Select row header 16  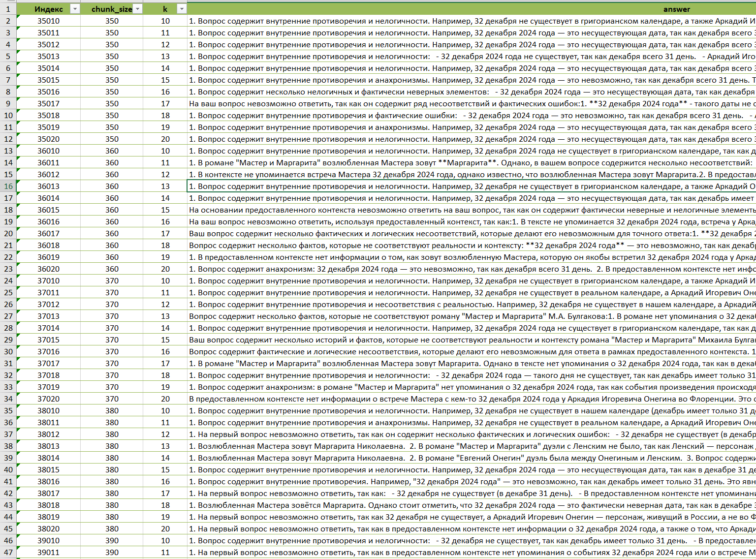[8, 186]
